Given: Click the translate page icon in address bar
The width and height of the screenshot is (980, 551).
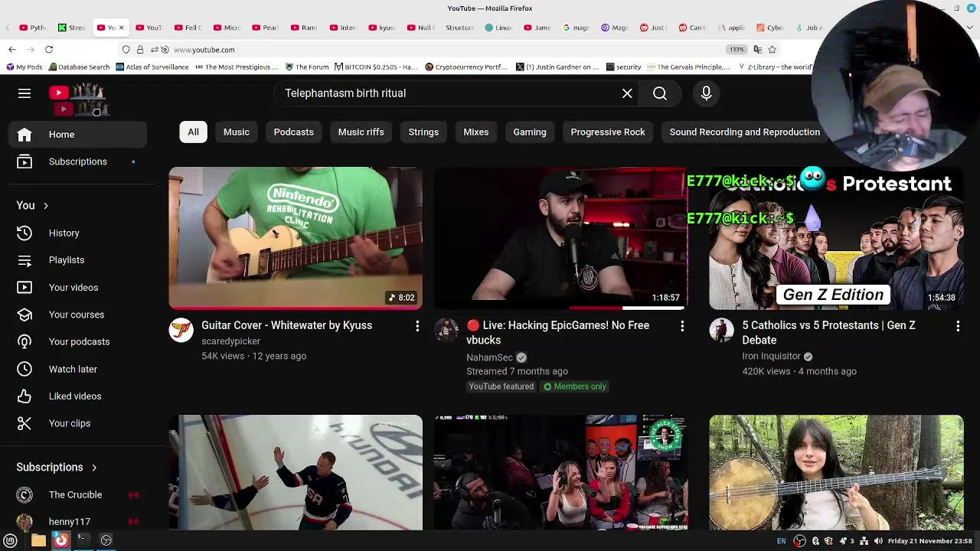Looking at the screenshot, I should tap(757, 50).
